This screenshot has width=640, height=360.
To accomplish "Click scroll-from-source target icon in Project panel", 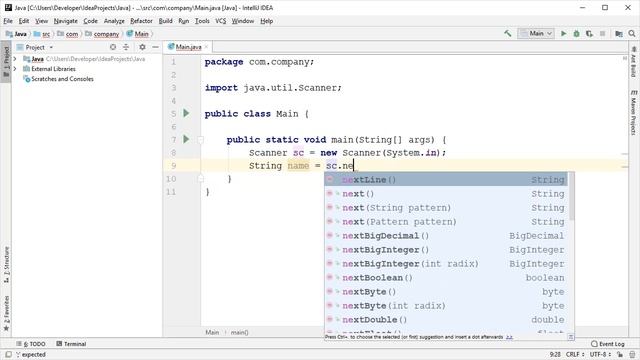I will tap(113, 47).
